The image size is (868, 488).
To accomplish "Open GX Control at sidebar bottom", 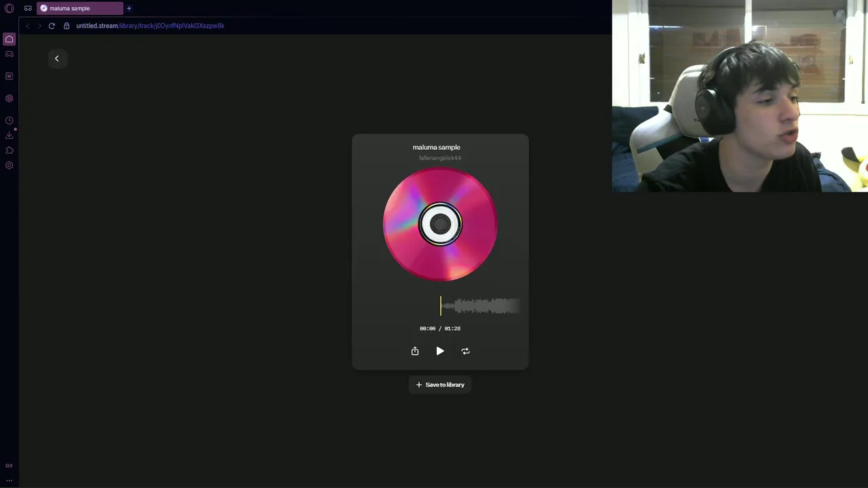I will (9, 466).
